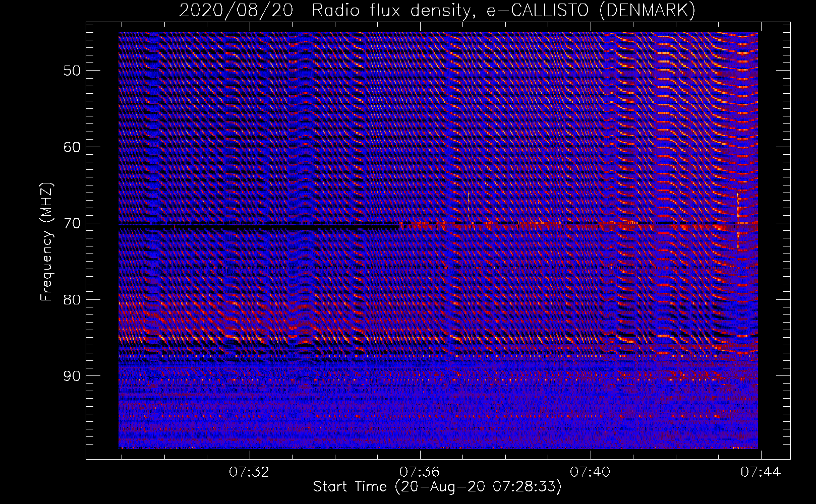Click the 90 frequency tick label
Image resolution: width=816 pixels, height=504 pixels.
click(72, 376)
